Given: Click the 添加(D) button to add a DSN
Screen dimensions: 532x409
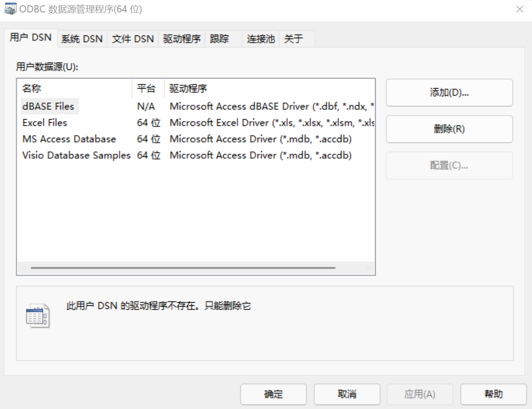Looking at the screenshot, I should (449, 93).
